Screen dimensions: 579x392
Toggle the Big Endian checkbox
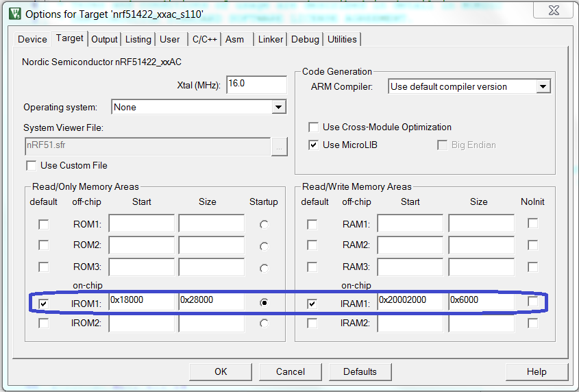pos(442,145)
